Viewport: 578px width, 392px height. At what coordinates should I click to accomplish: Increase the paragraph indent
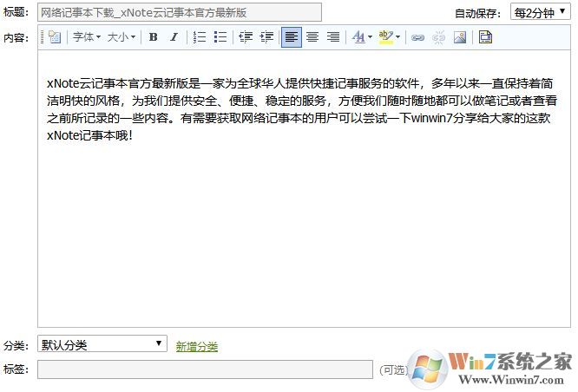pyautogui.click(x=266, y=36)
